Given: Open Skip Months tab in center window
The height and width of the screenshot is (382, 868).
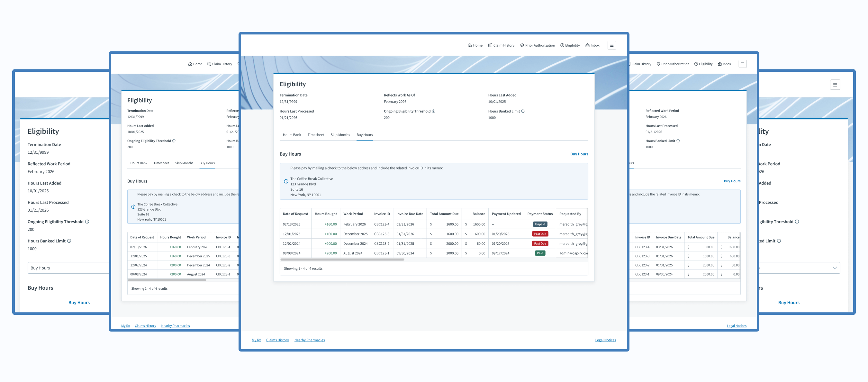Looking at the screenshot, I should pos(340,135).
